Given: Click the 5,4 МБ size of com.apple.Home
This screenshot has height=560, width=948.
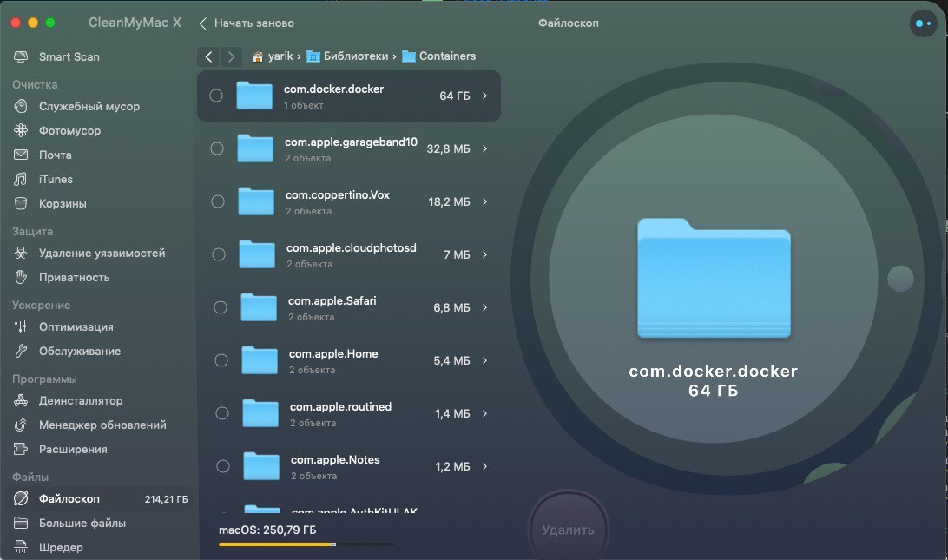Looking at the screenshot, I should point(451,360).
